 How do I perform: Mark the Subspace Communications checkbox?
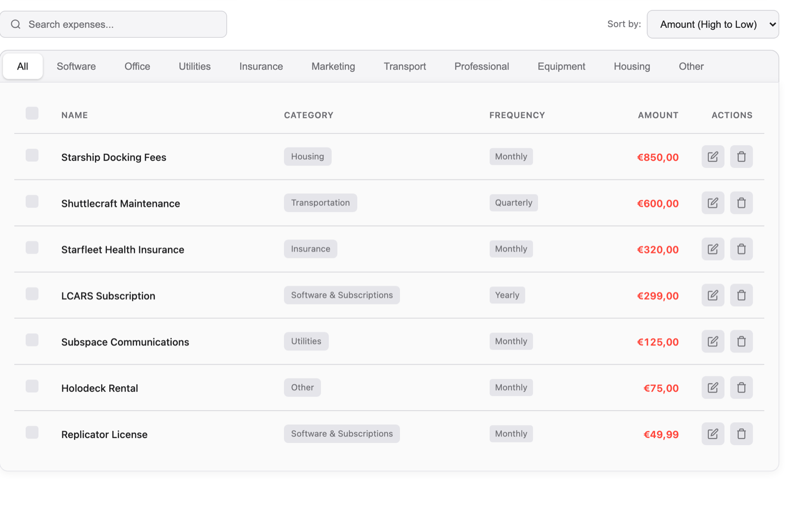click(32, 340)
